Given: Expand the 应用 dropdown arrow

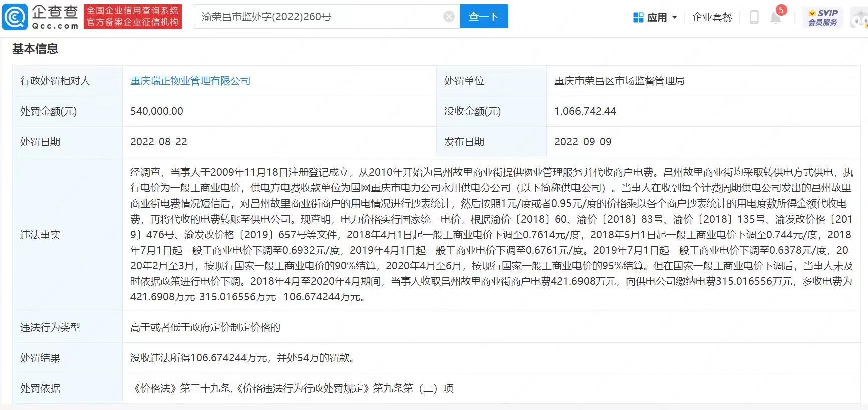Looking at the screenshot, I should [674, 17].
